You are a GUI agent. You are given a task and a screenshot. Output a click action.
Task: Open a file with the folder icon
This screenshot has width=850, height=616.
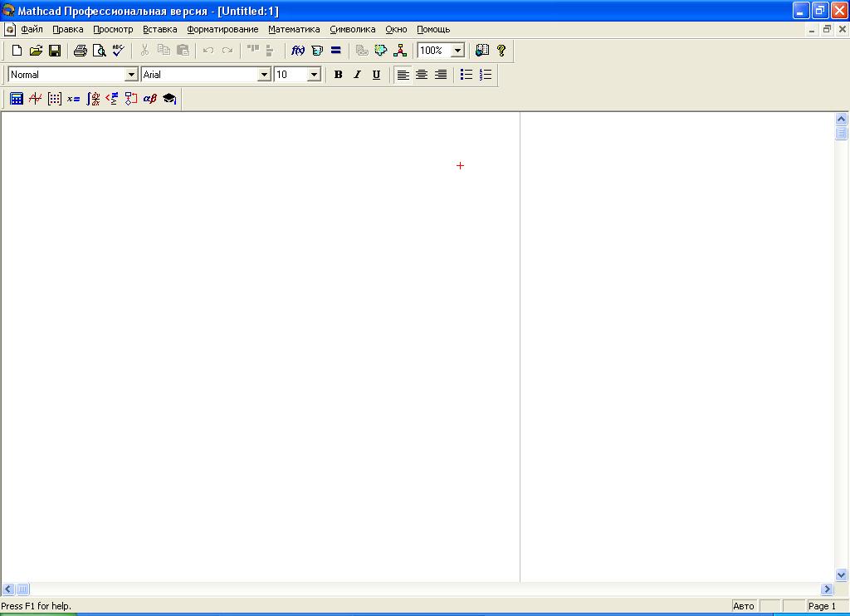click(x=36, y=51)
